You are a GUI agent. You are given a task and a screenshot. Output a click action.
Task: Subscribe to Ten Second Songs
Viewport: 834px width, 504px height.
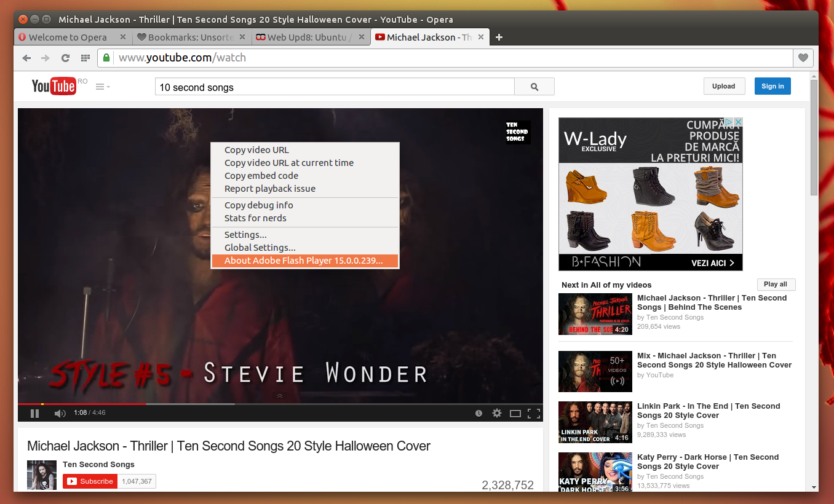click(x=90, y=481)
